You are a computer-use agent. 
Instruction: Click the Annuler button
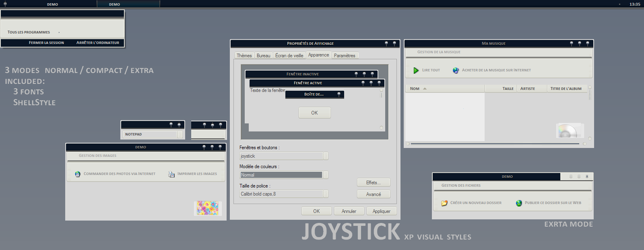(349, 211)
